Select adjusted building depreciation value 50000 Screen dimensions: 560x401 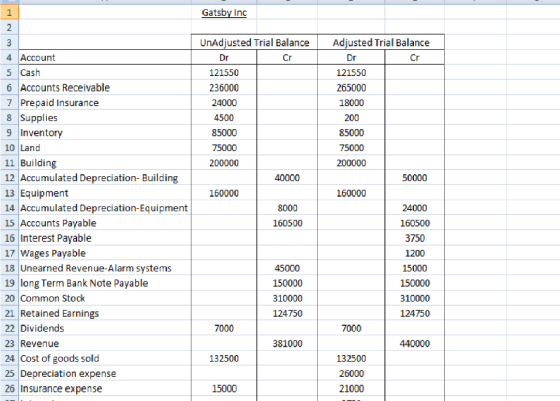(x=415, y=178)
